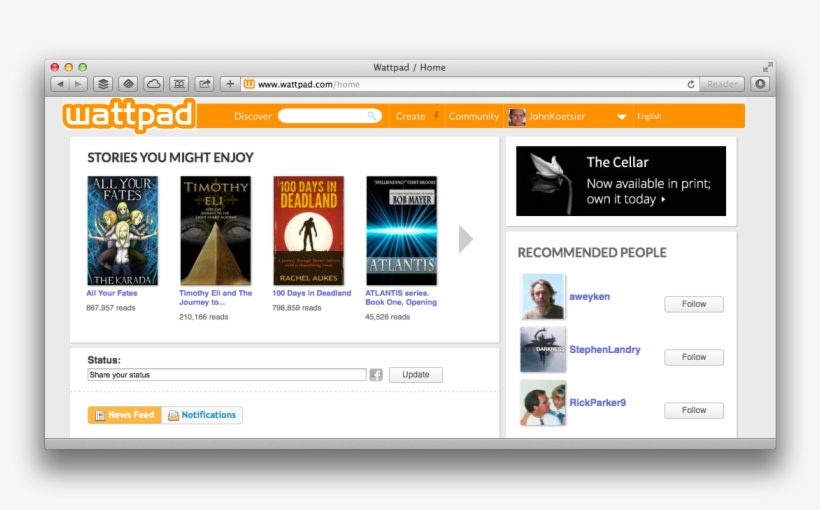
Task: Open 100 Days in Deadland title link
Action: [312, 293]
